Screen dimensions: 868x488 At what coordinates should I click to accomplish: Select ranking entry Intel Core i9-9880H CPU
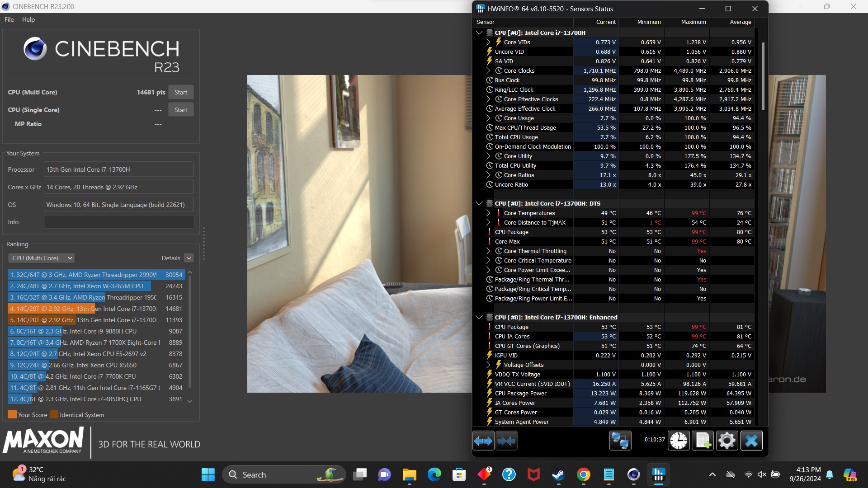pyautogui.click(x=96, y=331)
